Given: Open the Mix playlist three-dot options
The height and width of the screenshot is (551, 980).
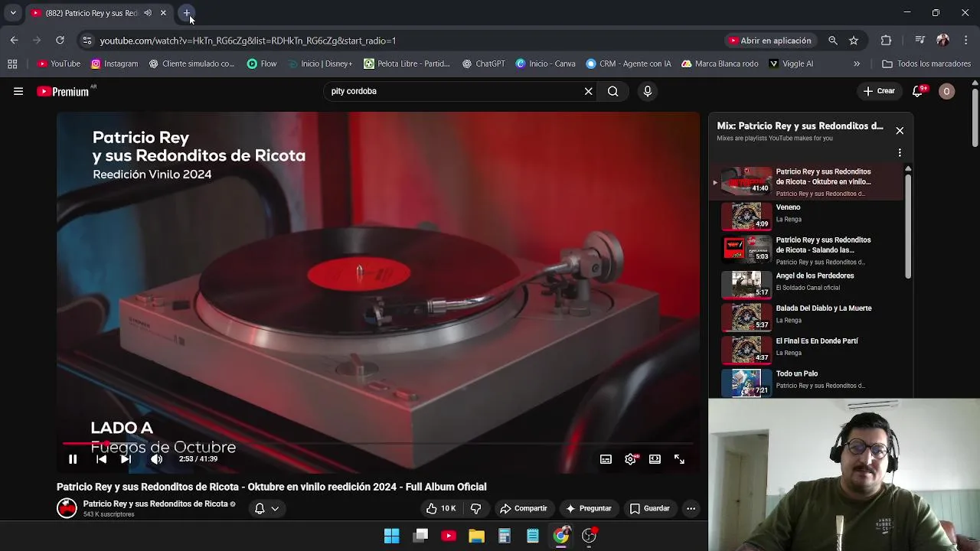Looking at the screenshot, I should pos(900,152).
